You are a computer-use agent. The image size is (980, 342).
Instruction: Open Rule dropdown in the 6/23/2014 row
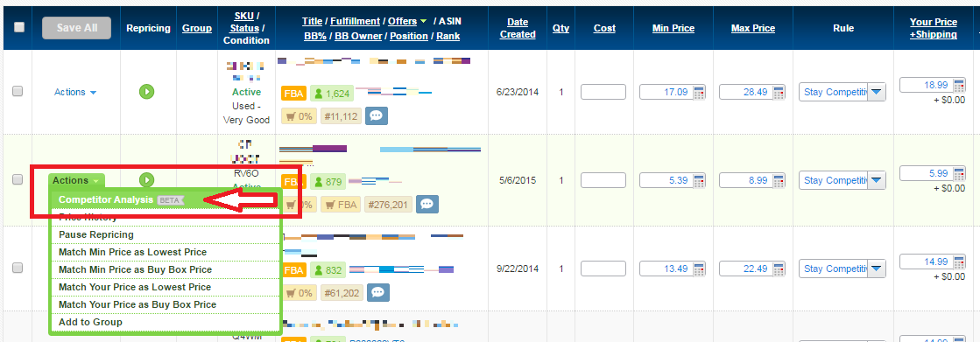843,93
